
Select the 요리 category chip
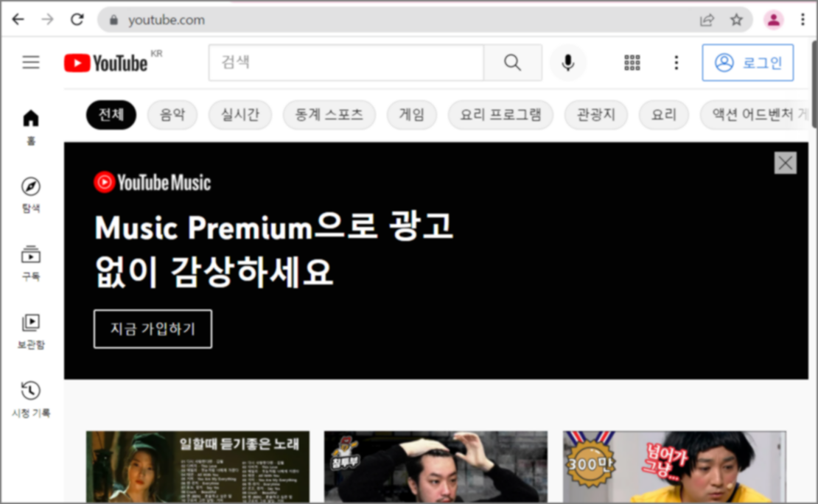click(x=663, y=115)
